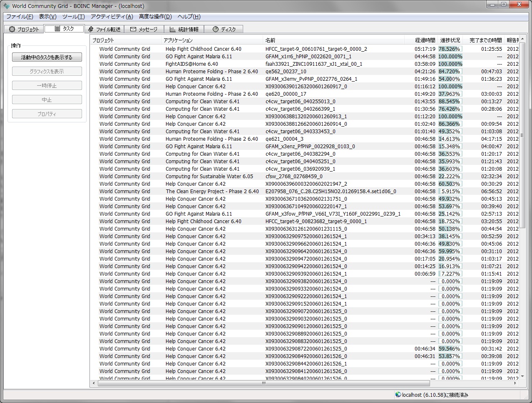Sort by the 進捗状況 progress column header
This screenshot has width=532, height=403.
(450, 40)
